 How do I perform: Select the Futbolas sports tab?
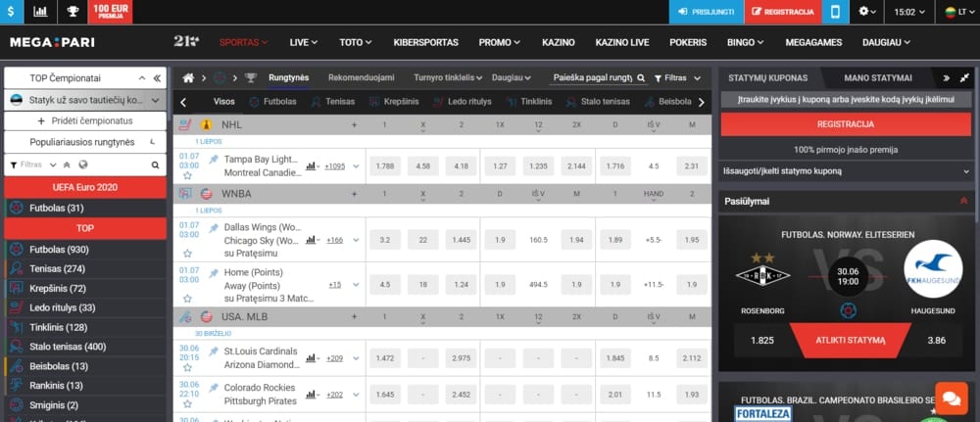[x=272, y=102]
